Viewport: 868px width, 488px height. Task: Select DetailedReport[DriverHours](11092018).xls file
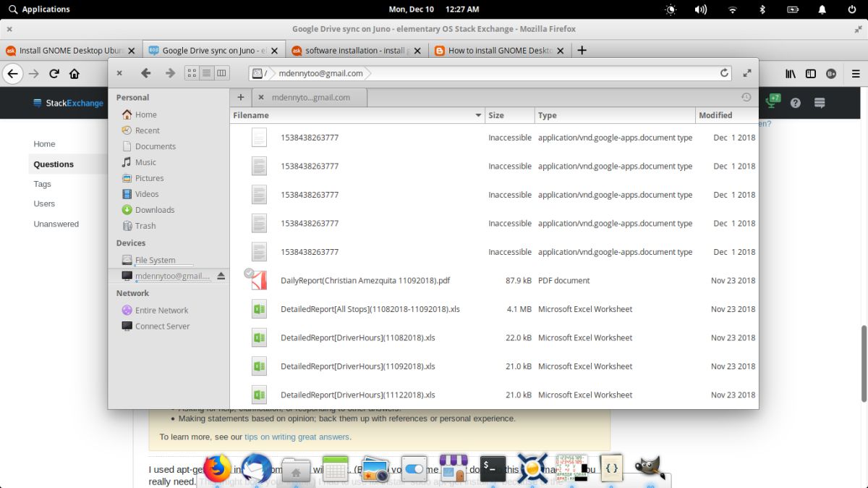[x=494, y=366]
